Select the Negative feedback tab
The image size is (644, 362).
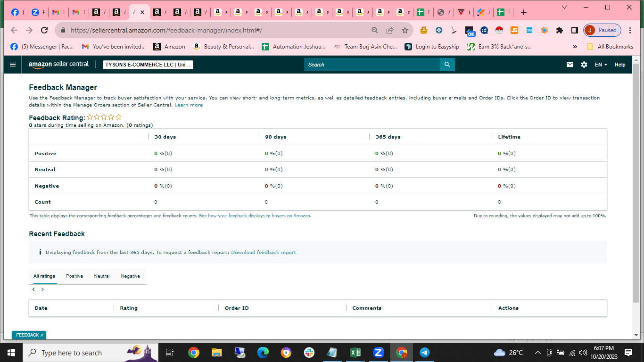[130, 276]
